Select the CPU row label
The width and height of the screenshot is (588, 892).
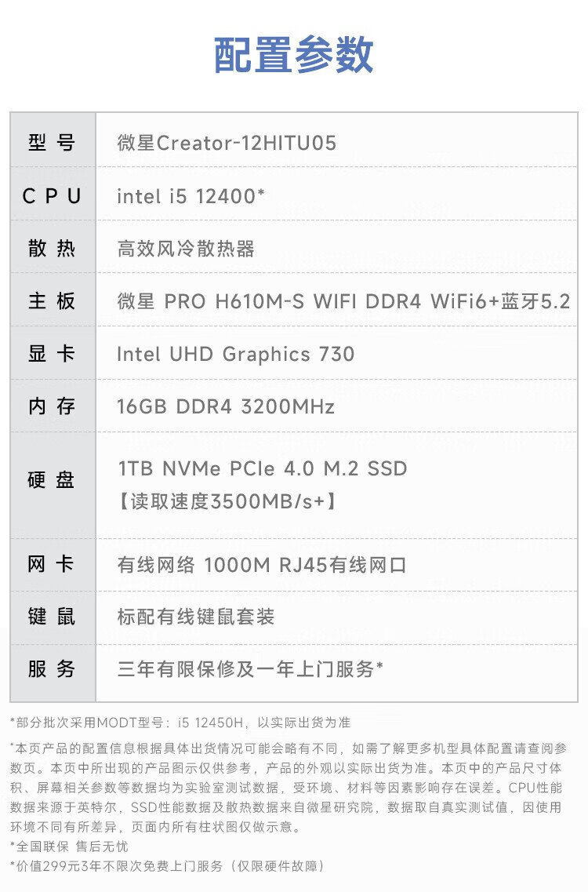pos(52,196)
